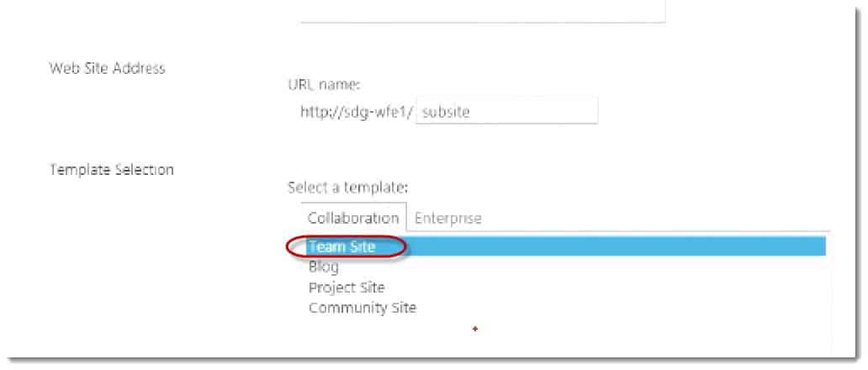868x370 pixels.
Task: Open the Enterprise template tab
Action: (x=447, y=218)
